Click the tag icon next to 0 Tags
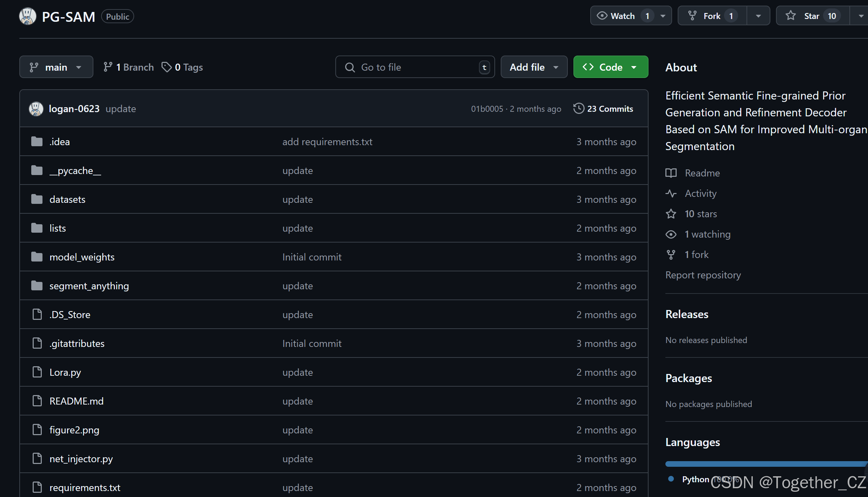The width and height of the screenshot is (868, 497). pyautogui.click(x=166, y=67)
